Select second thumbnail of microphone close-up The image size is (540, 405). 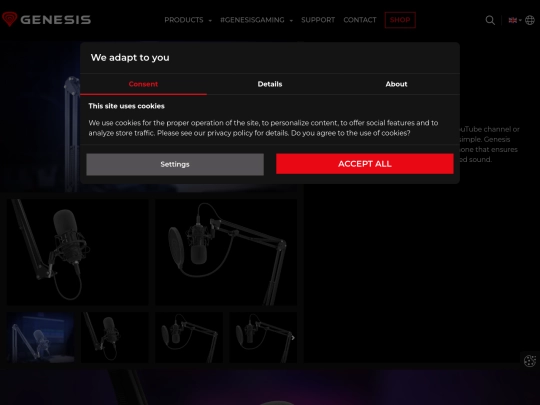tap(115, 337)
